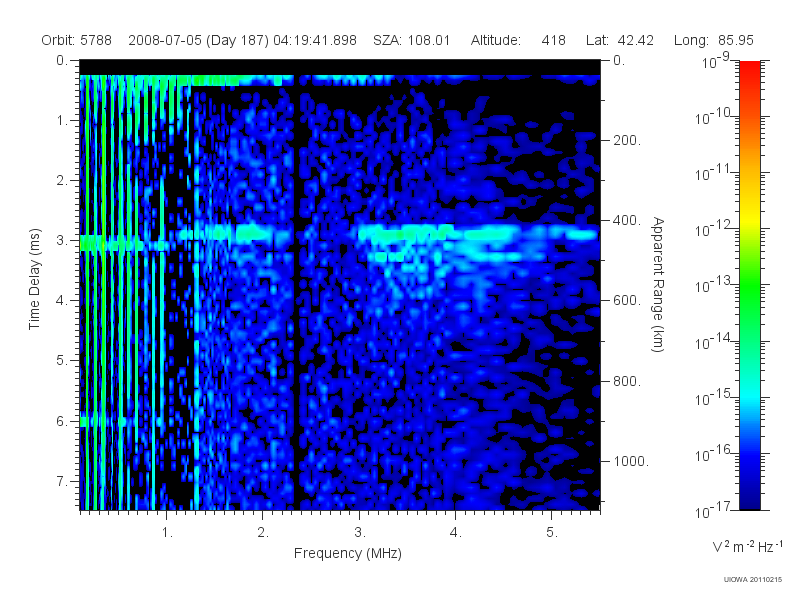
Task: Click the timestamp '04:19:41.898'
Action: 315,40
